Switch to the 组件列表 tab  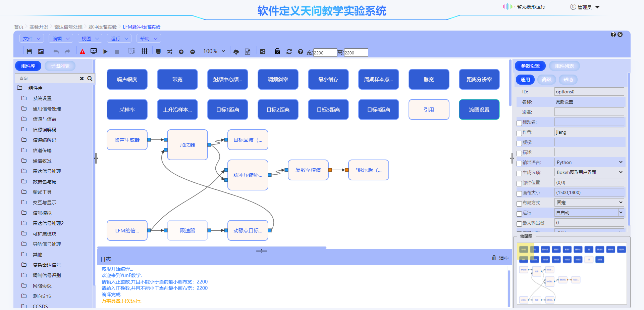(564, 66)
